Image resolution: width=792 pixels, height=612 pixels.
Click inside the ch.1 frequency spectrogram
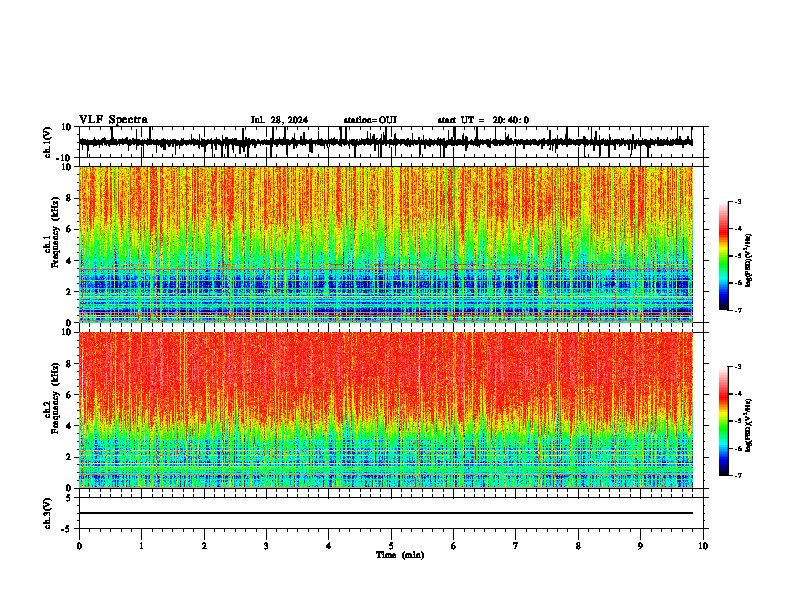tap(385, 244)
